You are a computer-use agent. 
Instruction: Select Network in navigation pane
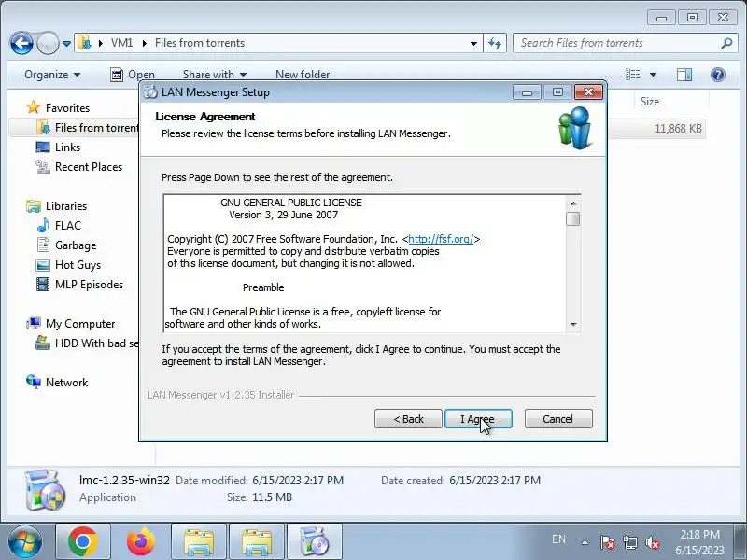click(x=66, y=383)
